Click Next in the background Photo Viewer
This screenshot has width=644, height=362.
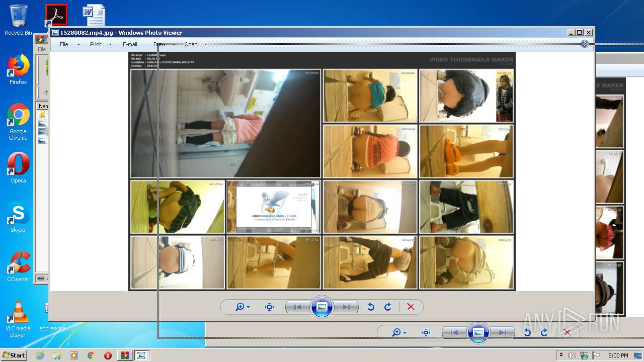point(503,332)
